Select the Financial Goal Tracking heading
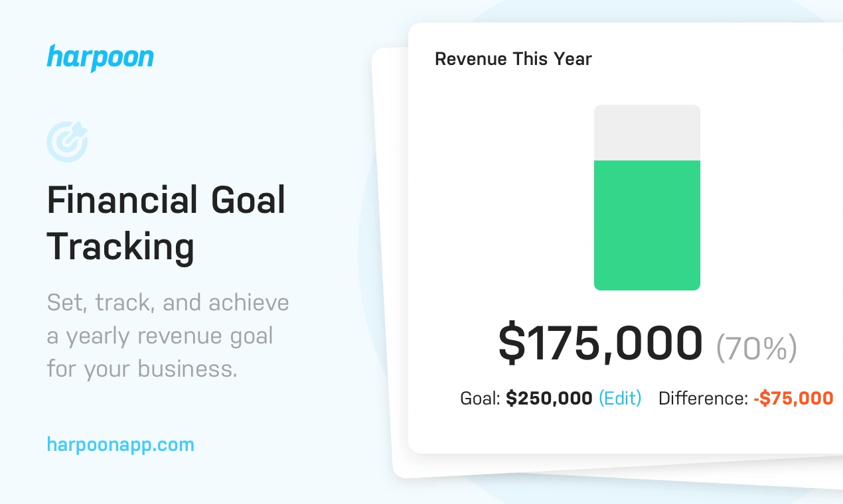This screenshot has height=504, width=843. click(166, 223)
